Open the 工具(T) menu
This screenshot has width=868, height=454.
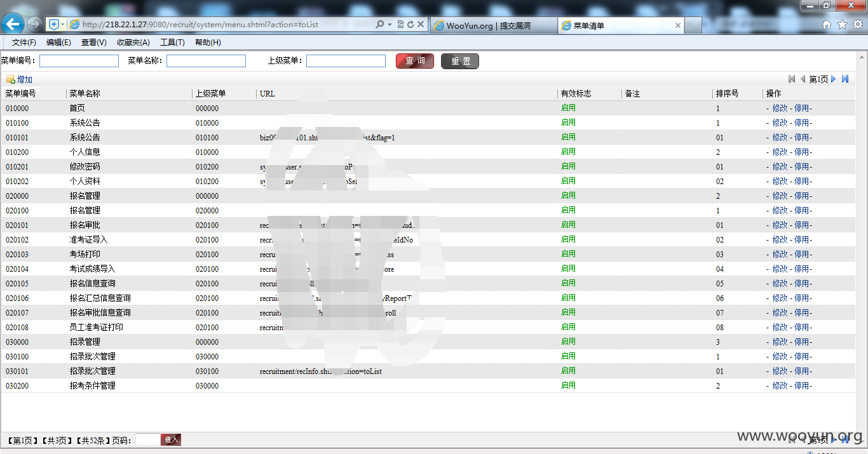click(172, 43)
